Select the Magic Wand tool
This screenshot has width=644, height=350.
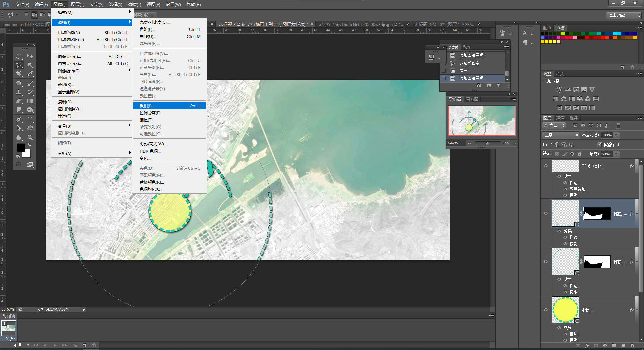[x=30, y=65]
